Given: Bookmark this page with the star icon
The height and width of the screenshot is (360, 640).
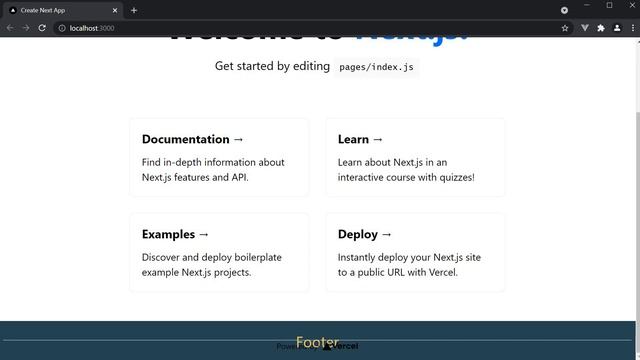Looking at the screenshot, I should click(565, 28).
